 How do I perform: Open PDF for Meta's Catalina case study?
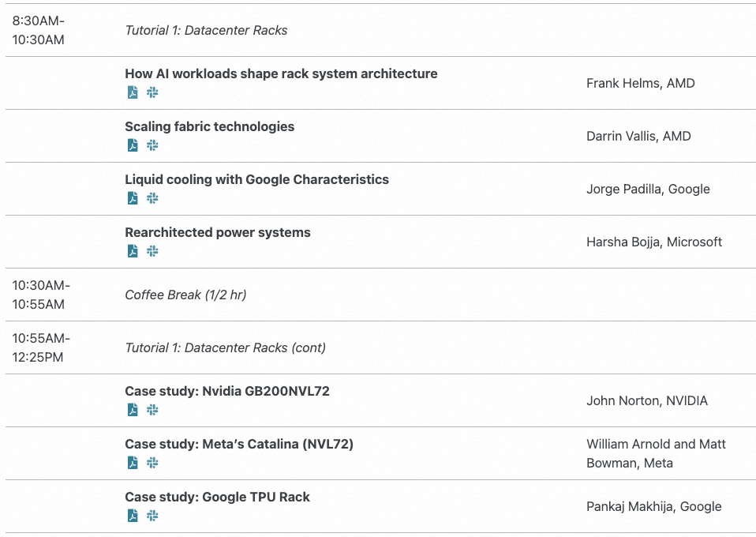[133, 463]
